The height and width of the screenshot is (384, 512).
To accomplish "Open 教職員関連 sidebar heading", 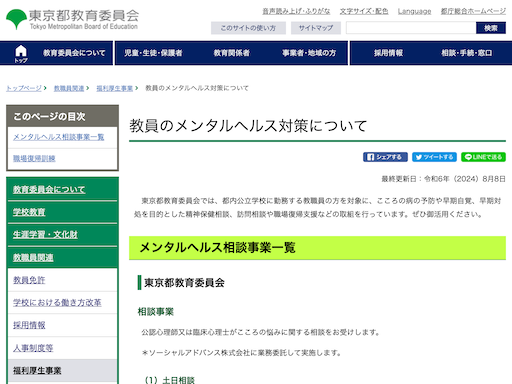I will click(33, 257).
